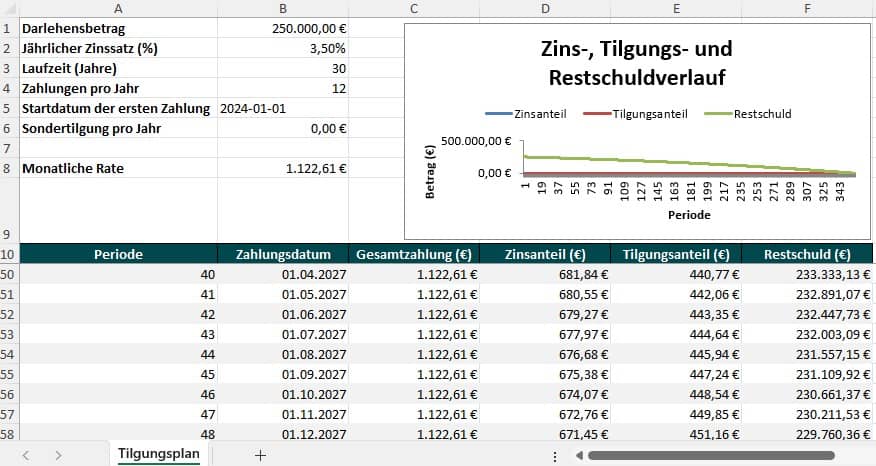Click the start date cell 2024-01-01
876x466 pixels.
pos(283,108)
